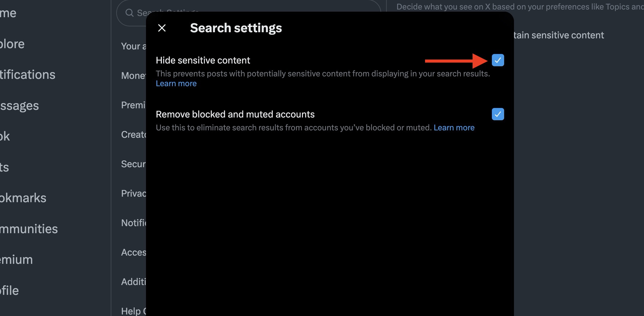Open Security settings from the settings menu
Viewport: 644px width, 316px height.
[x=133, y=164]
